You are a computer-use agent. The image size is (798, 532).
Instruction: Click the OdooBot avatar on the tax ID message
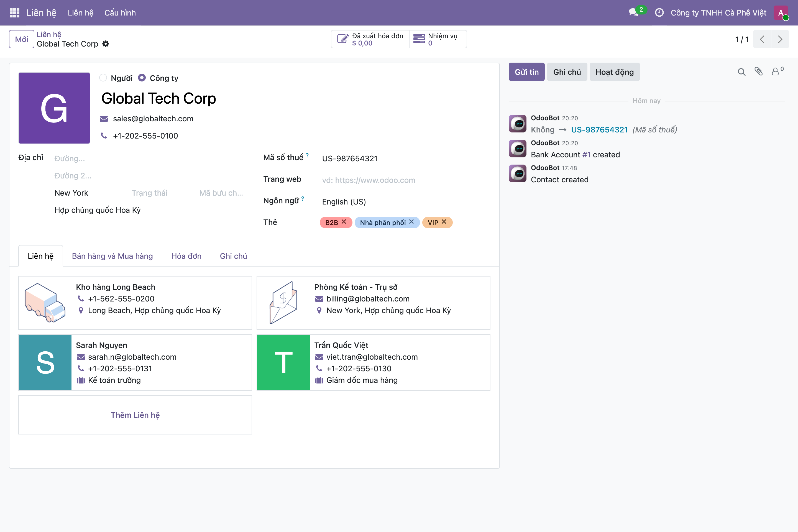coord(517,124)
